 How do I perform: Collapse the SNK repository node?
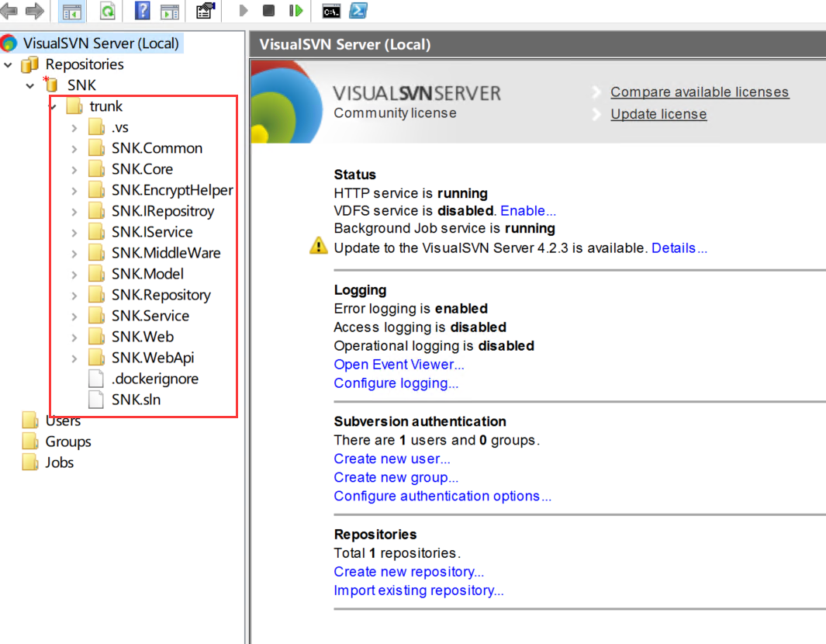(x=30, y=85)
